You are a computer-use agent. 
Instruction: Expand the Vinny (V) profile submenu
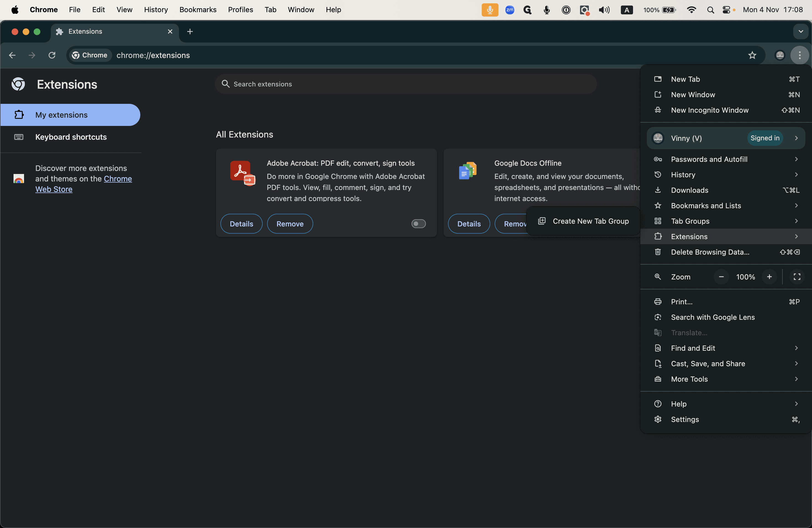point(726,138)
